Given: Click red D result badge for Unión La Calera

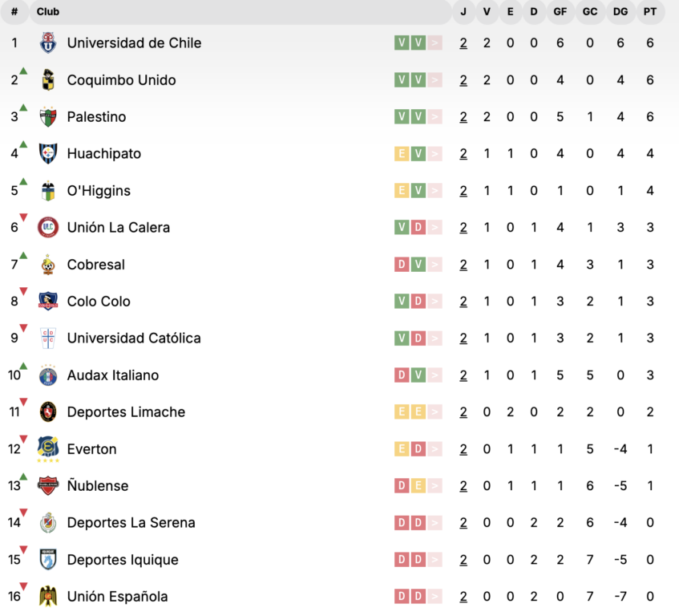Looking at the screenshot, I should [x=418, y=228].
